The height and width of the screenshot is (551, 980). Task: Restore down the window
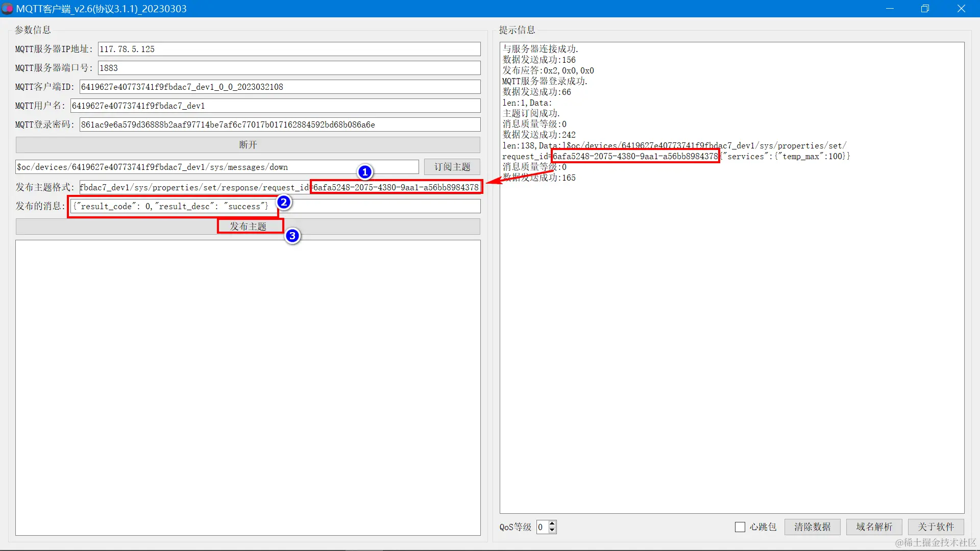pos(925,9)
